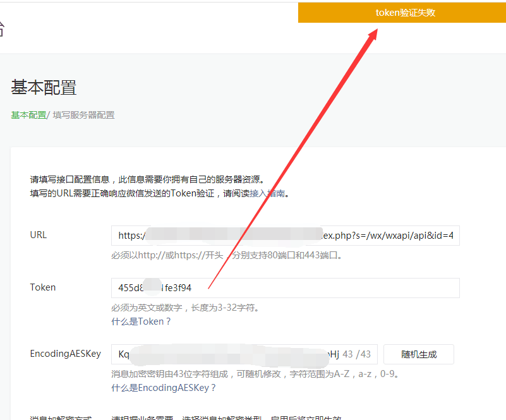Screen dimensions: 506x420
Task: Click the 43/43 character counter
Action: [x=356, y=354]
